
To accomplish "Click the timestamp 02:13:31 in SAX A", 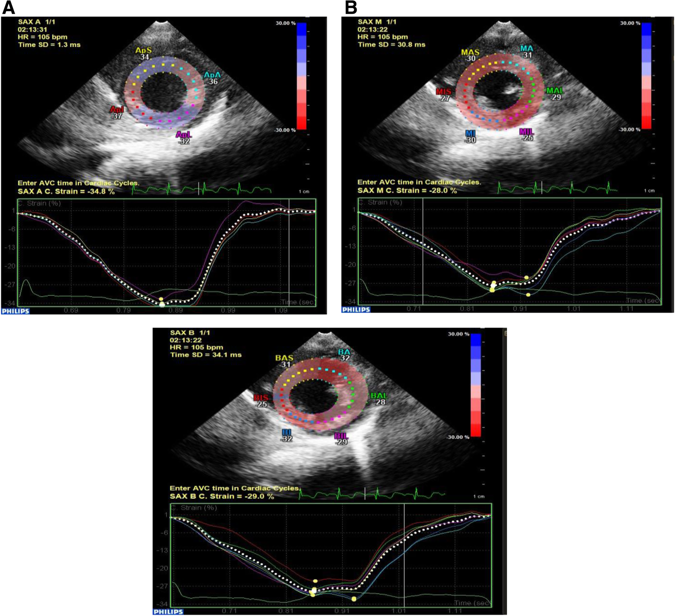I will click(x=32, y=29).
